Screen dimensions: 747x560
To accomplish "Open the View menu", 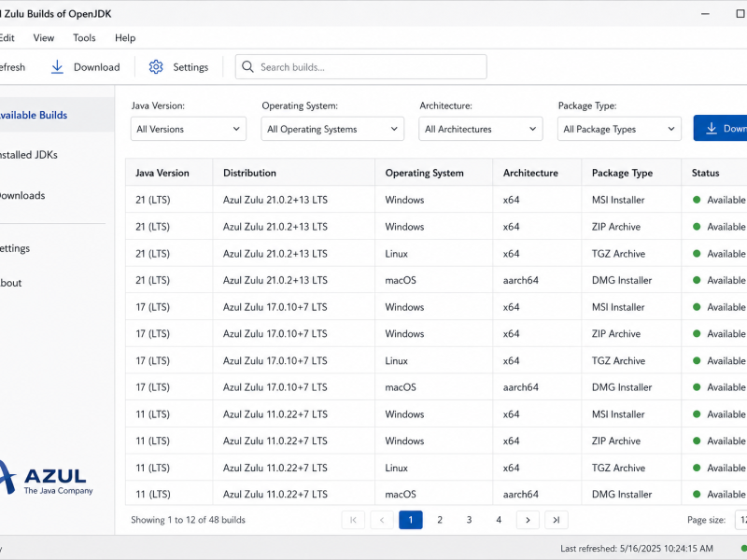I will click(44, 38).
